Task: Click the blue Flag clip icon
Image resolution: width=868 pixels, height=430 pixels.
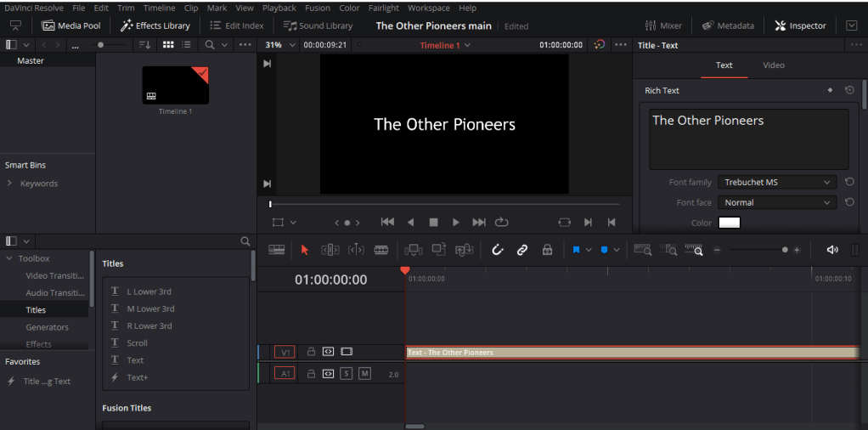Action: click(x=576, y=250)
